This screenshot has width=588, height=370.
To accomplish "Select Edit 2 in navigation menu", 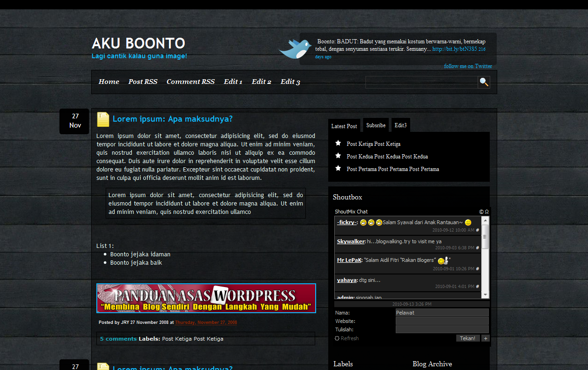I will pos(262,82).
